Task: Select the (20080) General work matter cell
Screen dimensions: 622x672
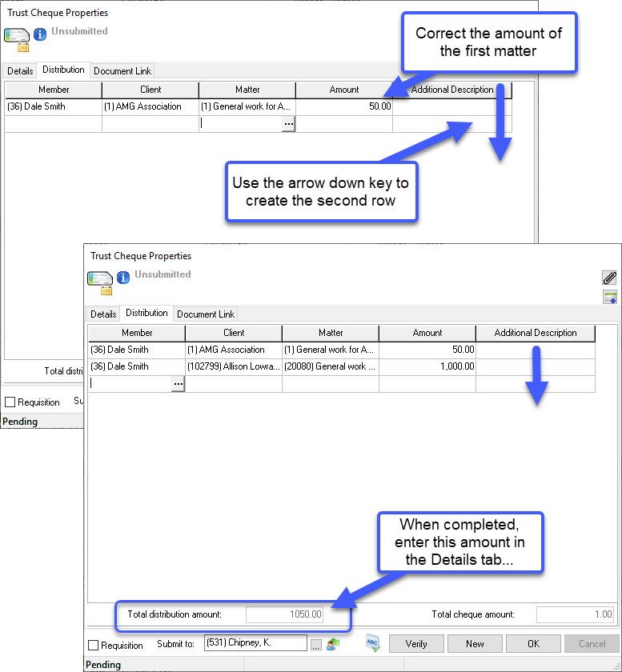Action: click(x=331, y=366)
